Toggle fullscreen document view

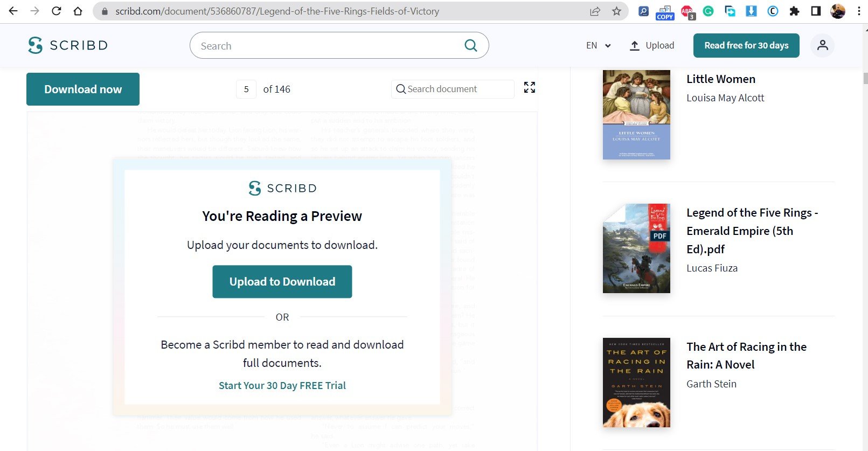pos(529,87)
